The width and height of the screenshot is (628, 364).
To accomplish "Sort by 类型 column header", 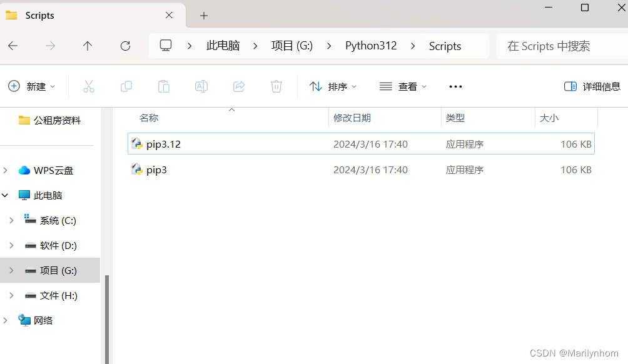I will [455, 118].
